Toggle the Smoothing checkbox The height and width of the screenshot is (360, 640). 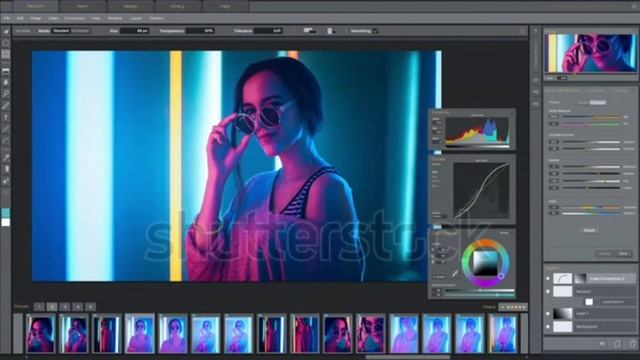375,31
